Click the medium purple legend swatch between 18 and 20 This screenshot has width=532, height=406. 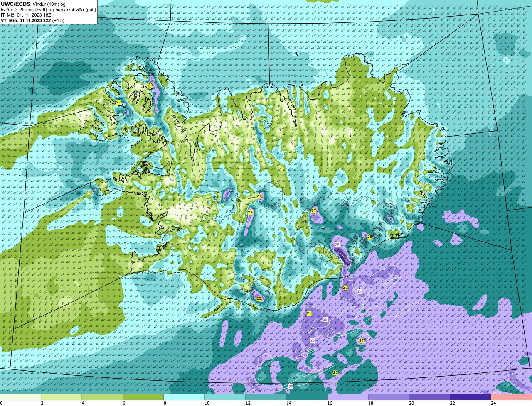[389, 397]
